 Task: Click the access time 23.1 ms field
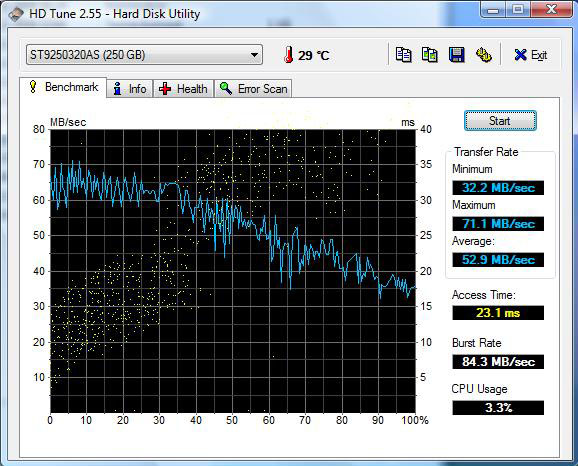pyautogui.click(x=498, y=313)
